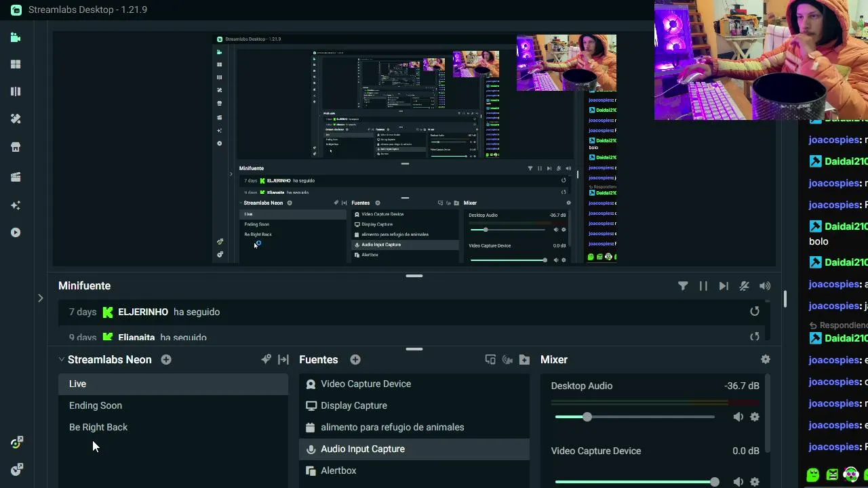Open the App Store storefront icon
The width and height of the screenshot is (868, 488).
16,147
